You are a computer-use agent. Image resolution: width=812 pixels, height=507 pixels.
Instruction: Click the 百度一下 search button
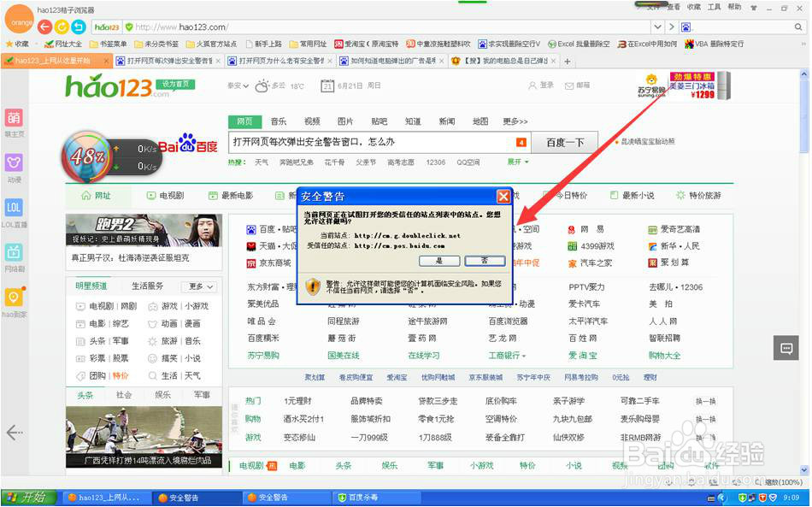564,142
